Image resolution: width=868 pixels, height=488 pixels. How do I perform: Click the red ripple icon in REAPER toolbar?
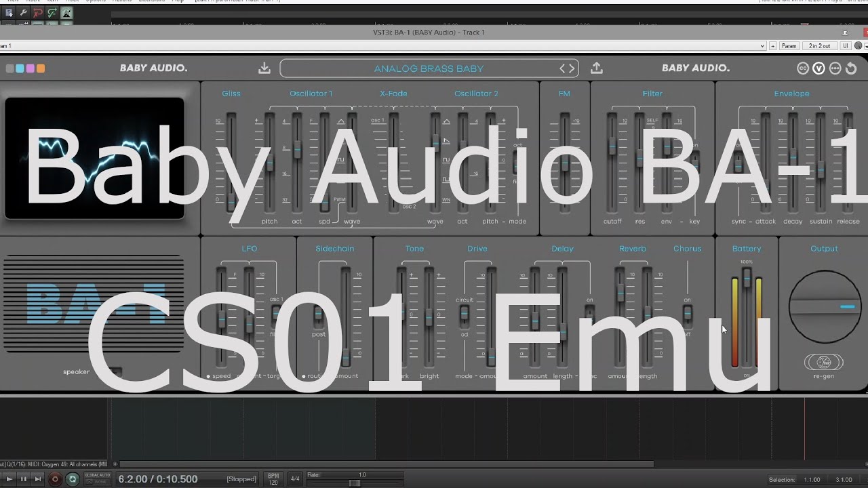click(38, 13)
